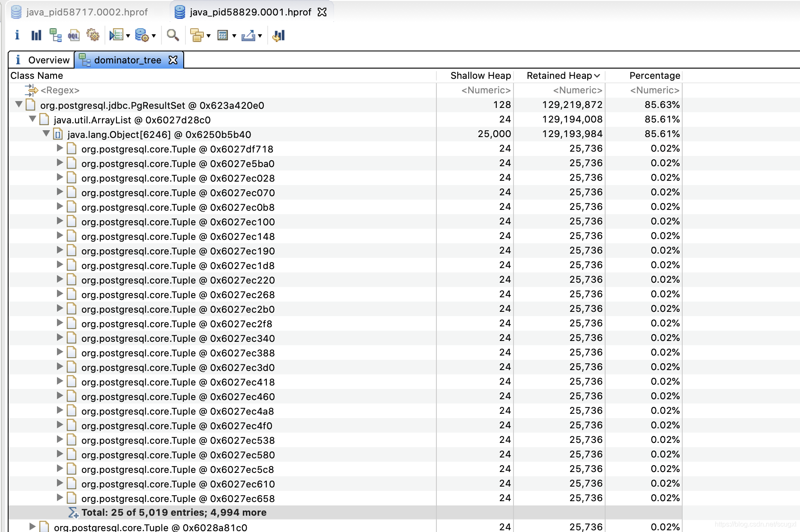Click shallow heap value 25,000
The image size is (800, 532).
point(494,134)
